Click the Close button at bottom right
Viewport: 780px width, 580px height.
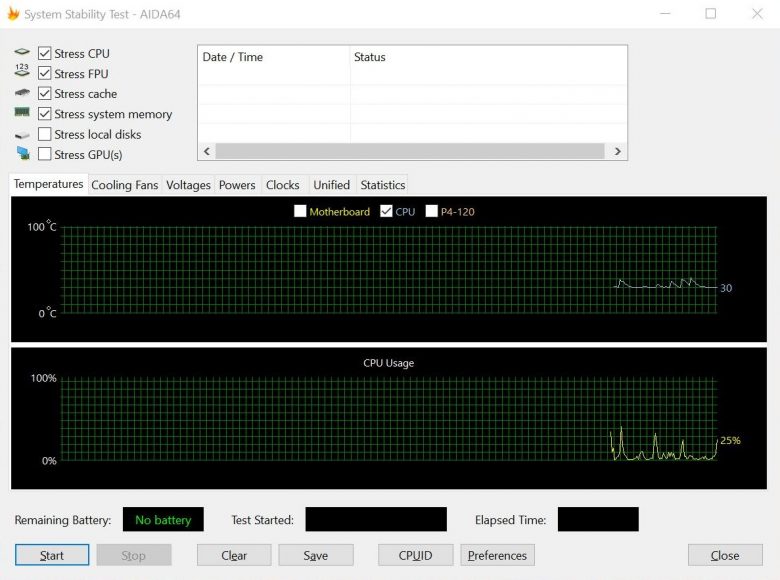tap(725, 555)
